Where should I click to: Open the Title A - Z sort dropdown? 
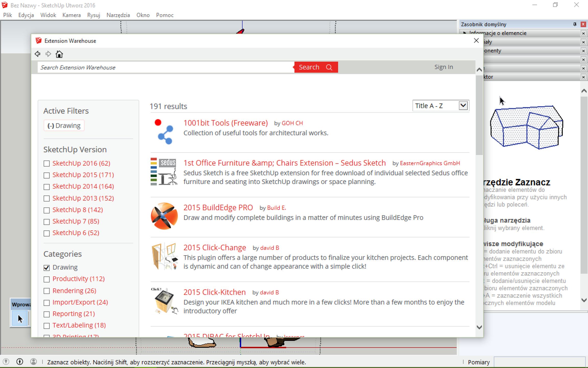(440, 106)
